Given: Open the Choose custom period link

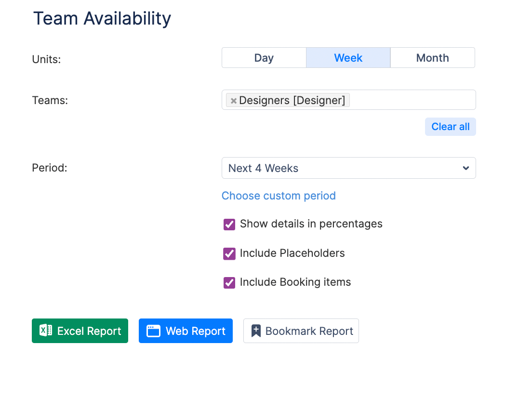Looking at the screenshot, I should tap(279, 196).
